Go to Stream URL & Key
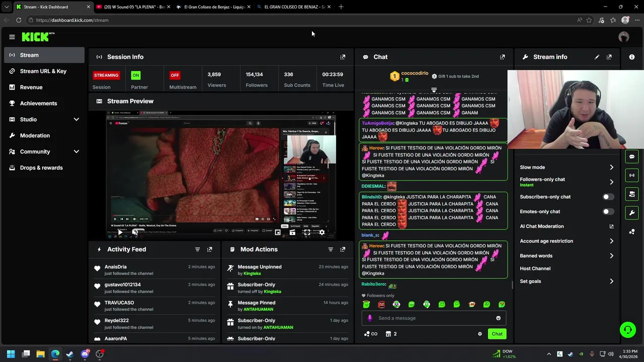 pos(44,71)
